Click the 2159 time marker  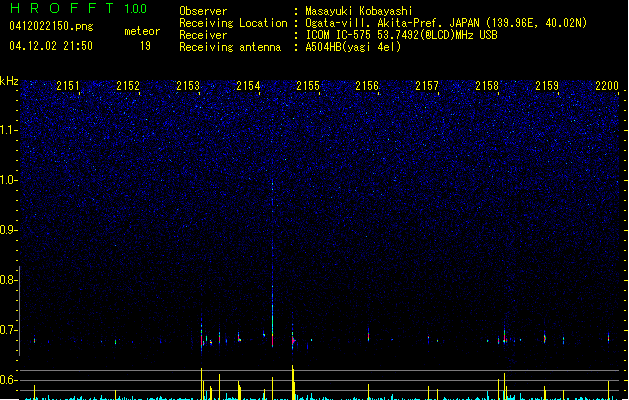(x=547, y=86)
